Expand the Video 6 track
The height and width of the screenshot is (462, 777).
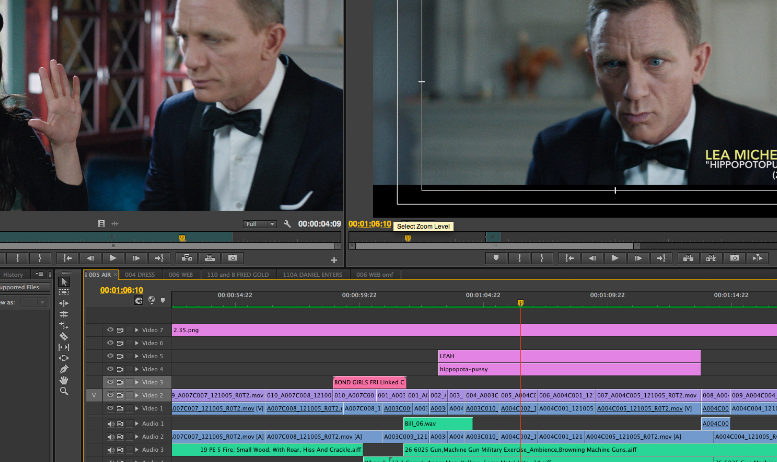coord(136,343)
